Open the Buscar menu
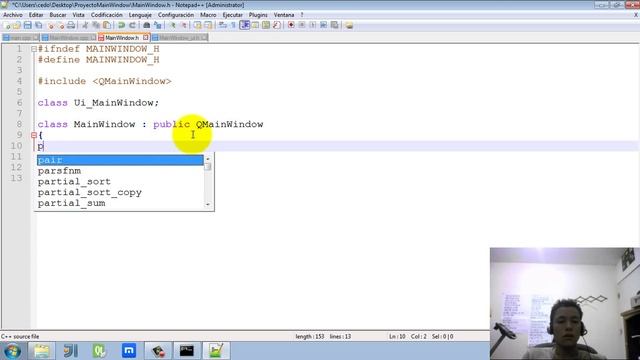This screenshot has height=360, width=640. coord(58,15)
